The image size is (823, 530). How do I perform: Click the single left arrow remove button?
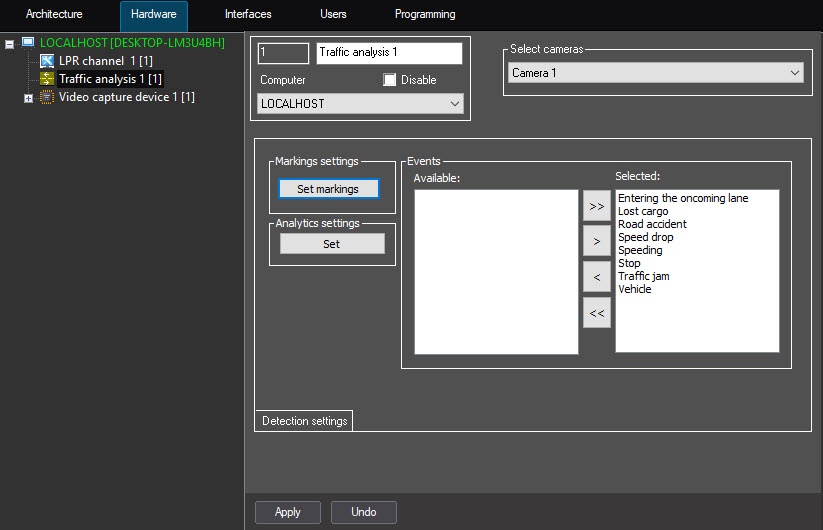(x=596, y=277)
